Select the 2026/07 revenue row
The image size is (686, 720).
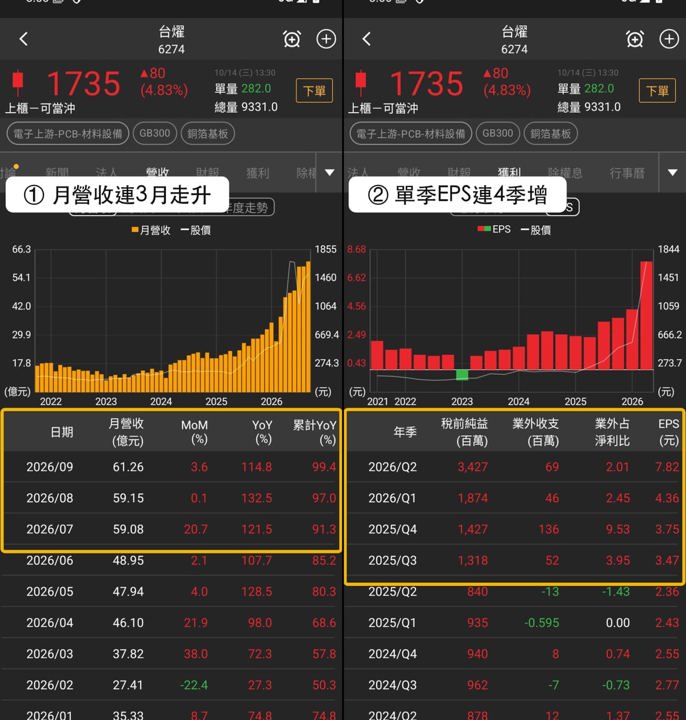pyautogui.click(x=171, y=529)
